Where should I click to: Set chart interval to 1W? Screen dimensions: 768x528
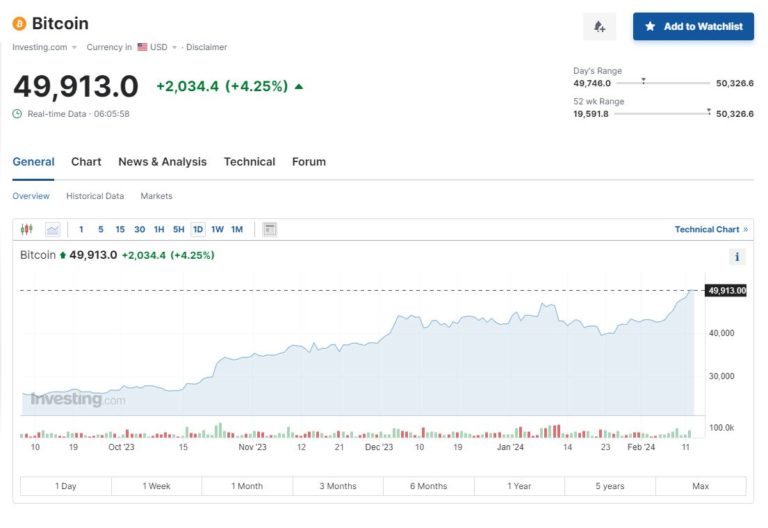click(217, 229)
